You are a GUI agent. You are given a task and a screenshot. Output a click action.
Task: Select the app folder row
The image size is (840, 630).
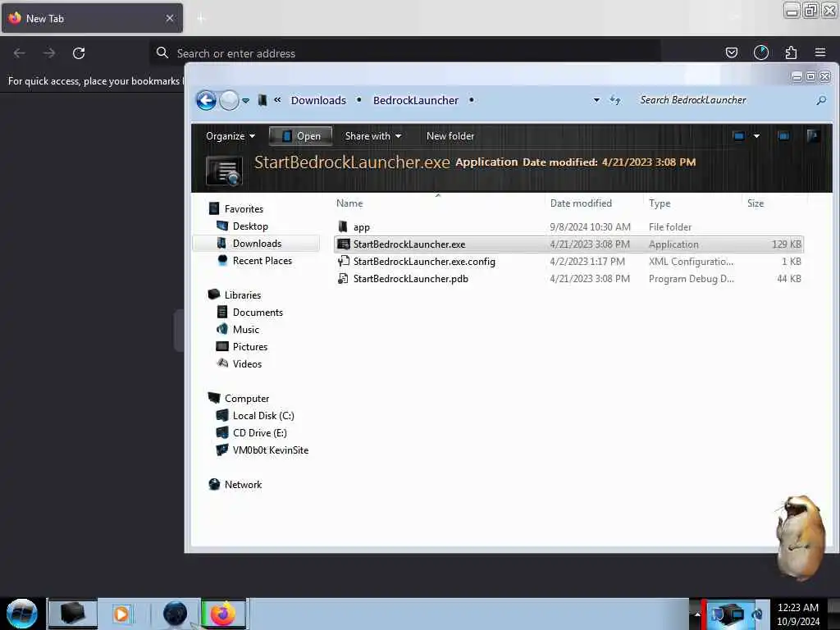point(568,227)
